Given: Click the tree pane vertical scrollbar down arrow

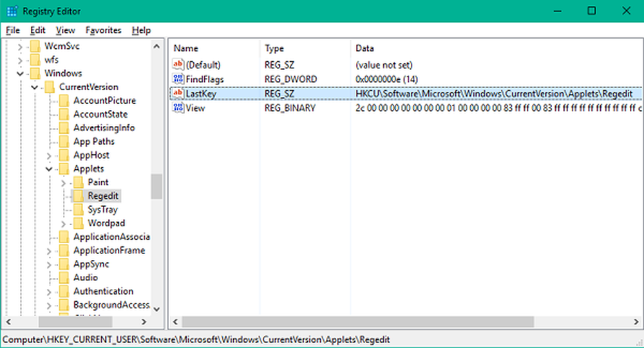Looking at the screenshot, I should 156,309.
